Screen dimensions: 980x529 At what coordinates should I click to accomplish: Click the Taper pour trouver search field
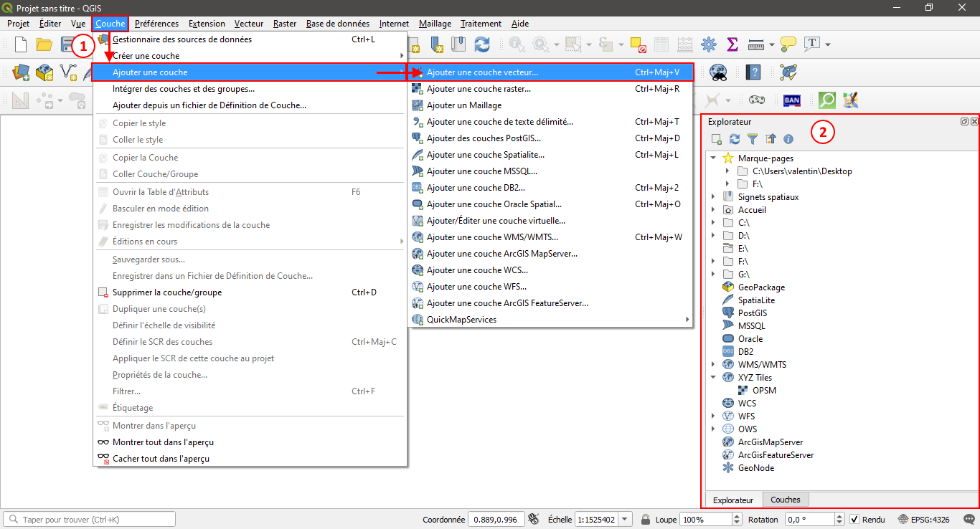pos(90,520)
